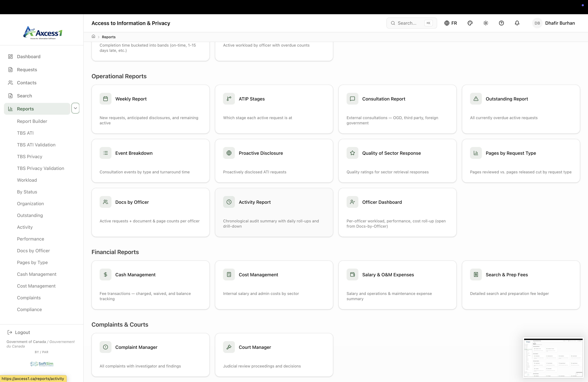Go to Report Builder in sidebar
588x382 pixels.
pyautogui.click(x=32, y=121)
